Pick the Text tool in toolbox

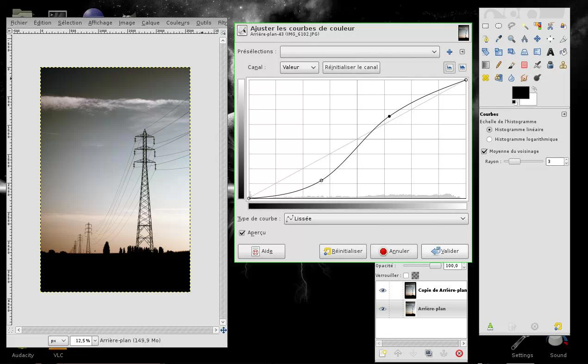pyautogui.click(x=550, y=52)
